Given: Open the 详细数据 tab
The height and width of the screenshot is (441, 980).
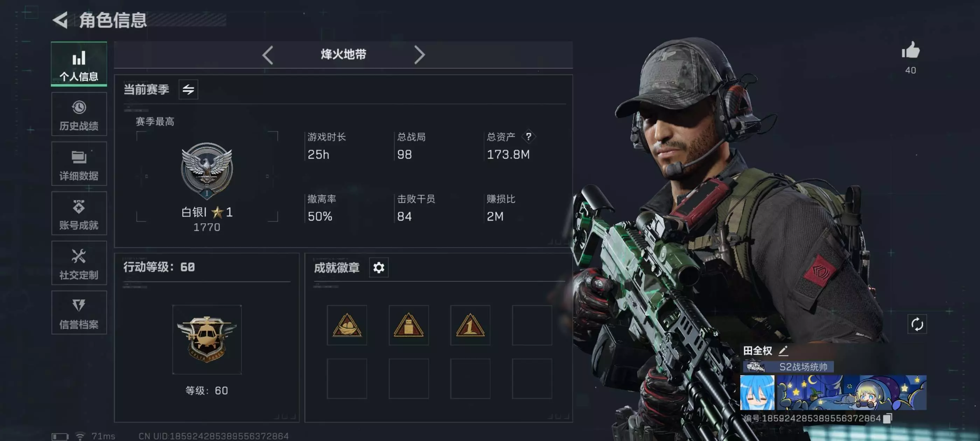Looking at the screenshot, I should pyautogui.click(x=79, y=164).
